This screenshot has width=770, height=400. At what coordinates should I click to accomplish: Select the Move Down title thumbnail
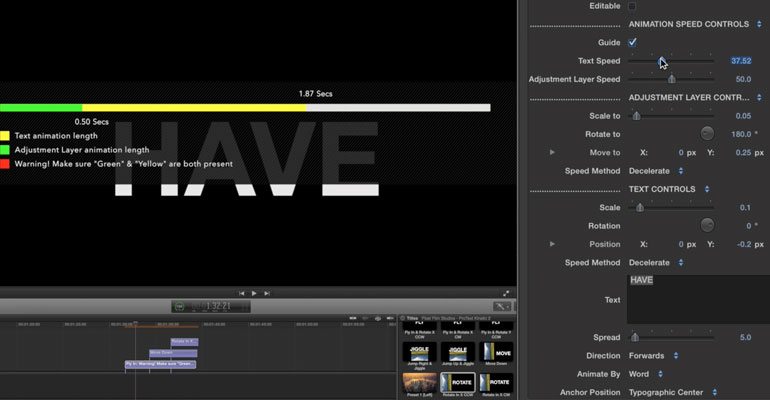[x=496, y=352]
